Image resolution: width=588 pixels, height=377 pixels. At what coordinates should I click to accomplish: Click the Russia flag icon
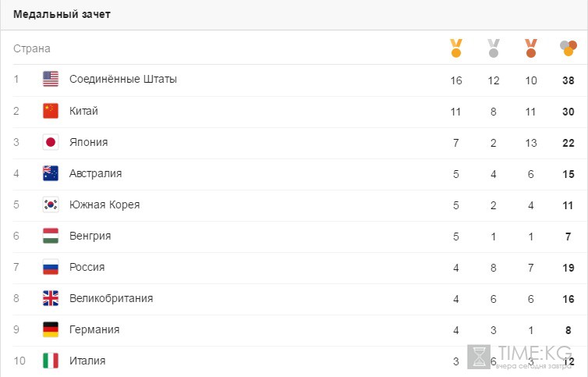(x=51, y=267)
